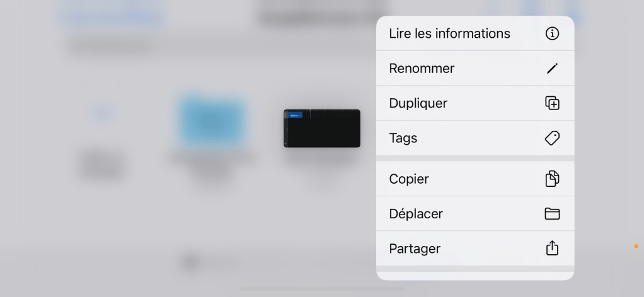644x297 pixels.
Task: Select "Partager" in the context menu
Action: 415,249
